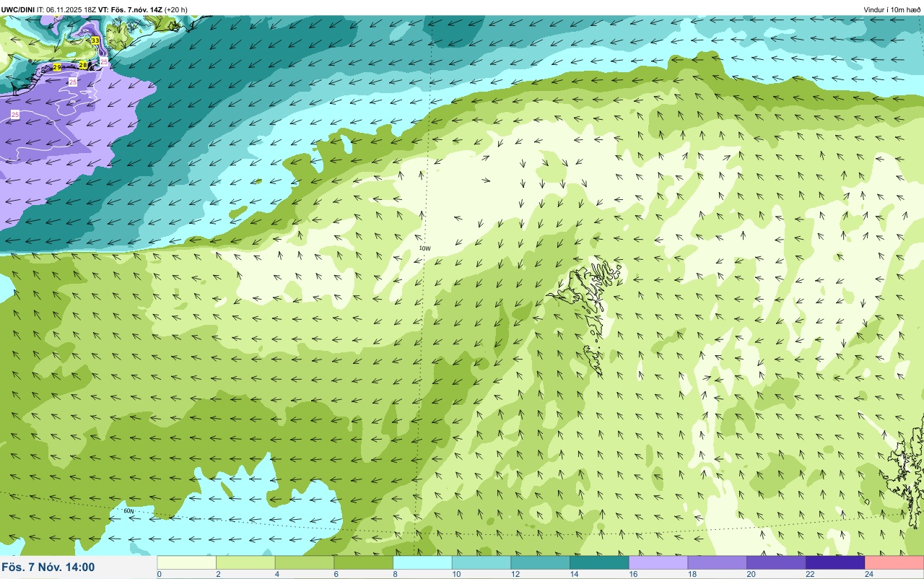
Task: Click the '2' tick on the legend scale
Action: (218, 574)
